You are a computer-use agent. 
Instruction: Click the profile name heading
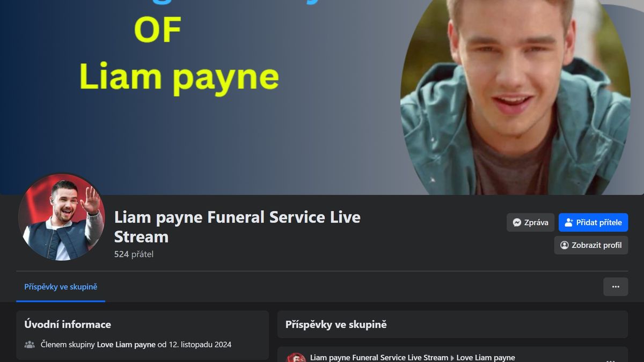[237, 227]
